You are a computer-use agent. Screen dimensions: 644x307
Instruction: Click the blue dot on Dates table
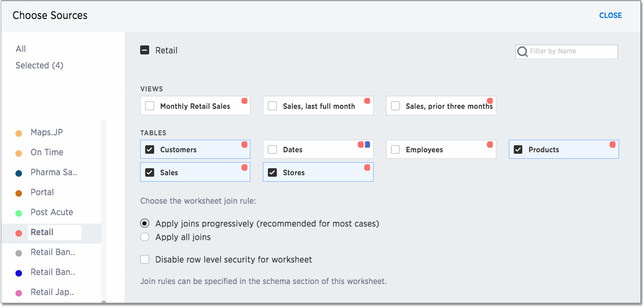(368, 145)
